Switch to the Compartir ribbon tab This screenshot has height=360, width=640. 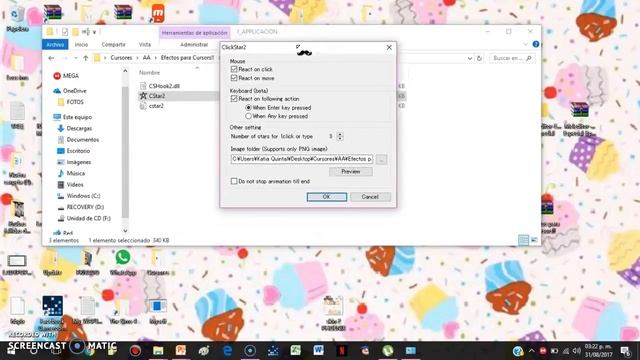(113, 44)
